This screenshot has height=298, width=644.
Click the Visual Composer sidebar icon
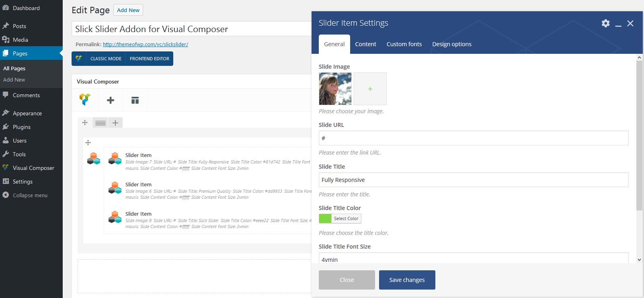6,168
